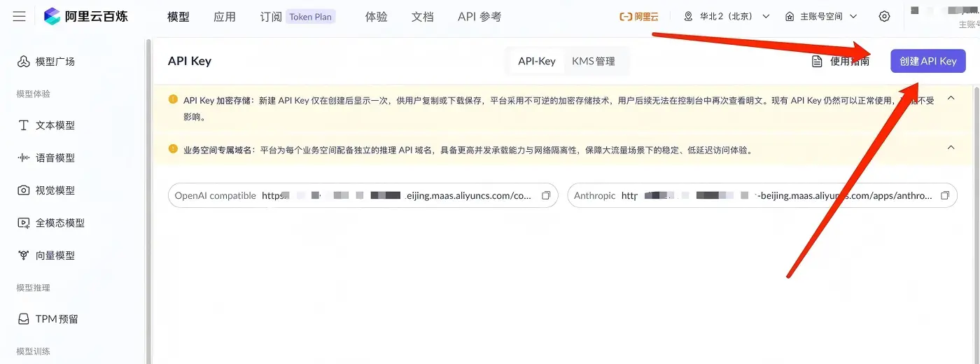Screen dimensions: 980x364
Task: Open the 华北2（北京）region dropdown
Action: (726, 16)
